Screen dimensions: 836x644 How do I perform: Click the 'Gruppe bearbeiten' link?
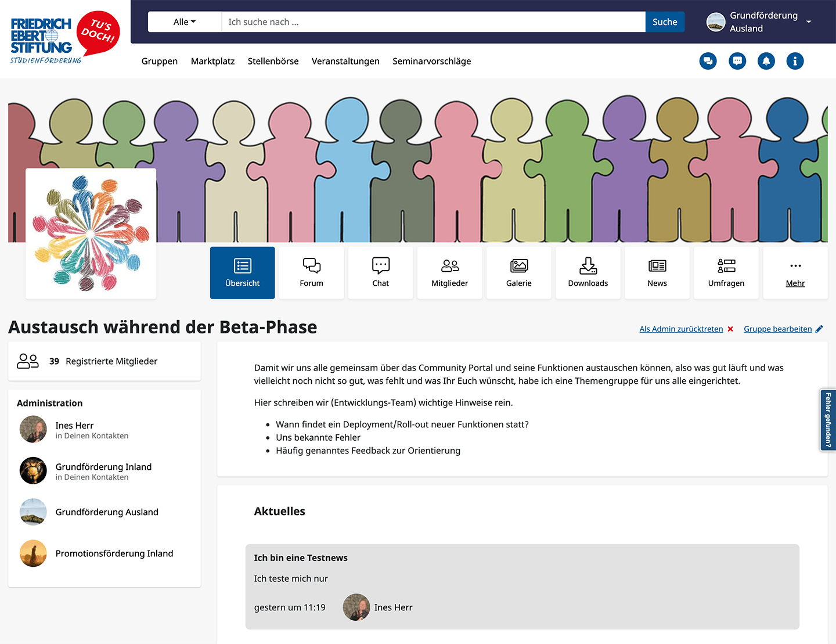778,329
